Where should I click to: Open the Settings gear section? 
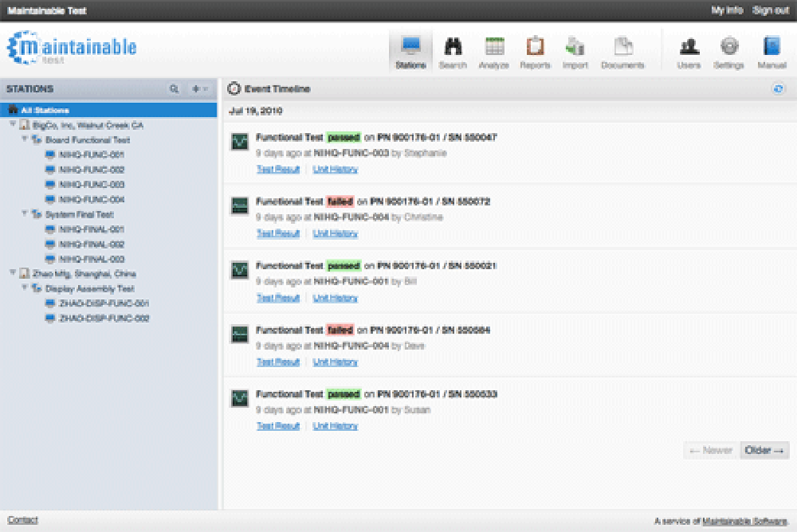tap(728, 53)
